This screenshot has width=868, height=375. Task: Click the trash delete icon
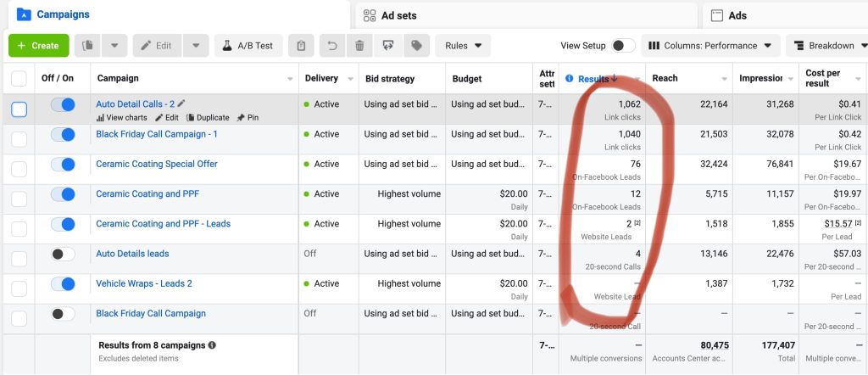point(359,46)
